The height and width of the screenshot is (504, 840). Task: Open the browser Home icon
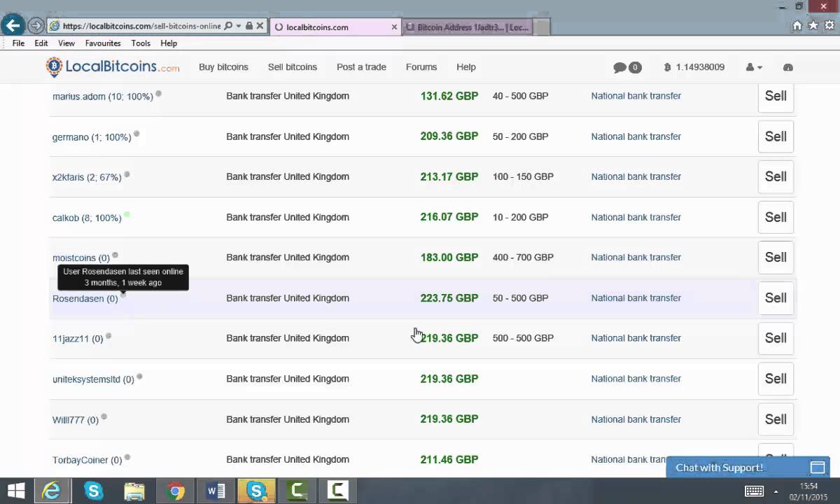(x=797, y=26)
